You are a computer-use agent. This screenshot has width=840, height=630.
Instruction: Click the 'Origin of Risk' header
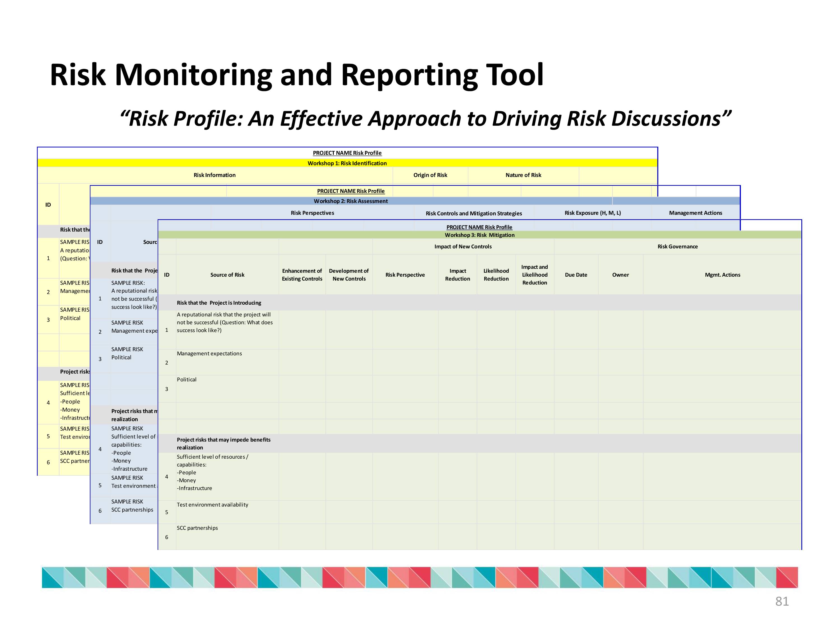pos(430,175)
